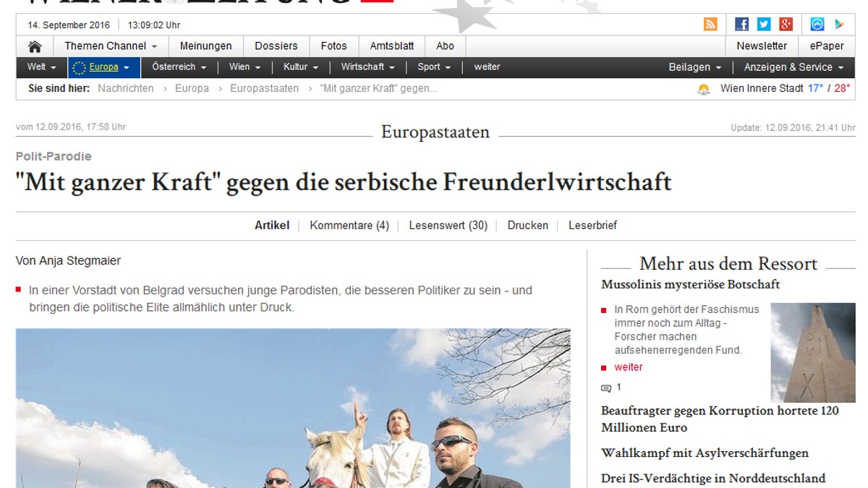Image resolution: width=868 pixels, height=488 pixels.
Task: Click the Mussolini monument thumbnail image
Action: click(812, 352)
